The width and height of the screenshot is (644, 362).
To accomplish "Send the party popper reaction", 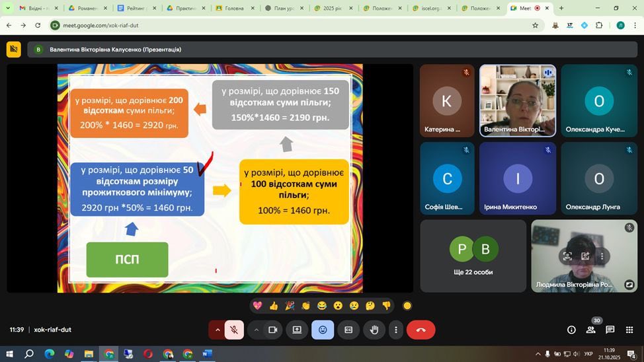I will (x=290, y=306).
